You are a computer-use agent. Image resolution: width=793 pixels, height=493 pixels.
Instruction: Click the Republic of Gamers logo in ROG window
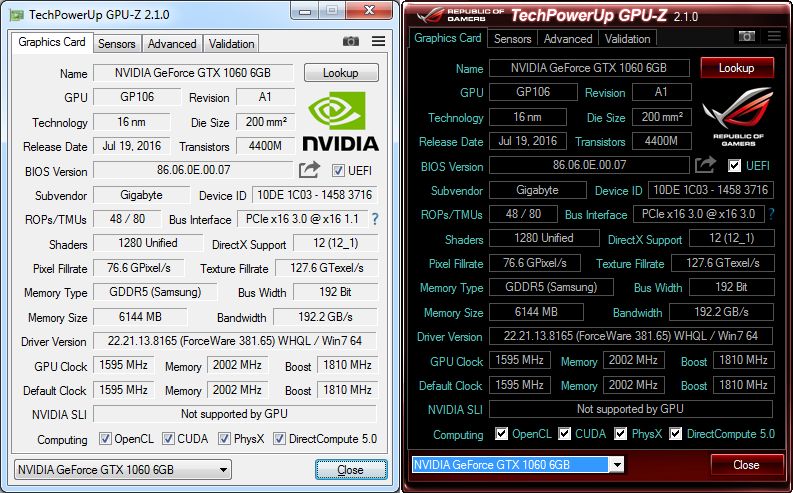[738, 117]
